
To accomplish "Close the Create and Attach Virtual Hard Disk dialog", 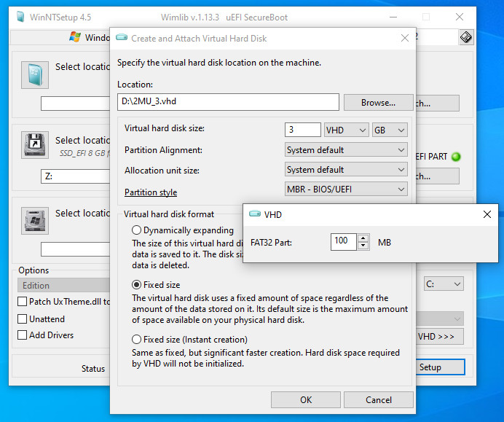I will click(405, 39).
